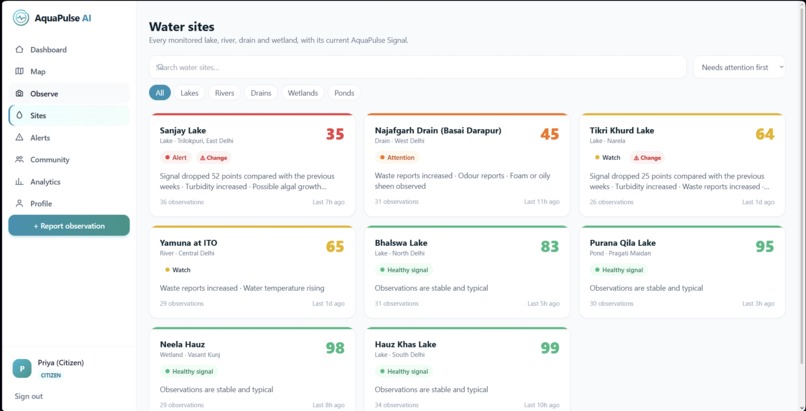Click the search magnifier icon

(x=159, y=67)
